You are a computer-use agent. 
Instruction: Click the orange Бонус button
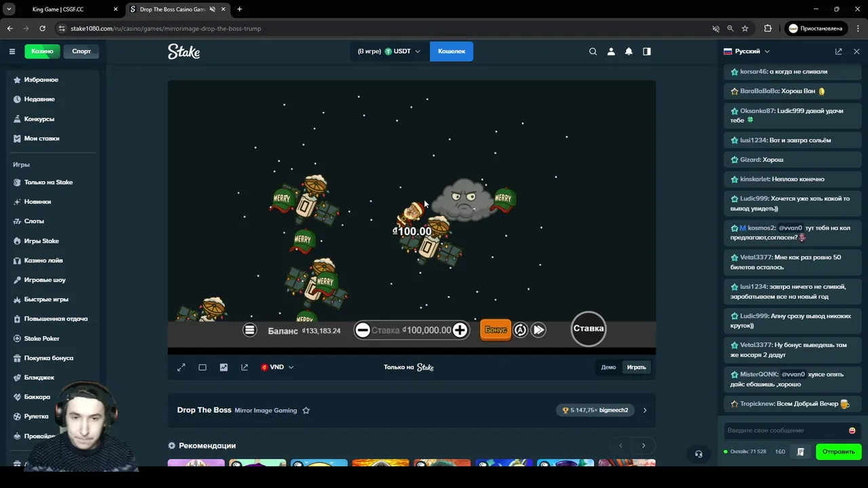pyautogui.click(x=496, y=329)
